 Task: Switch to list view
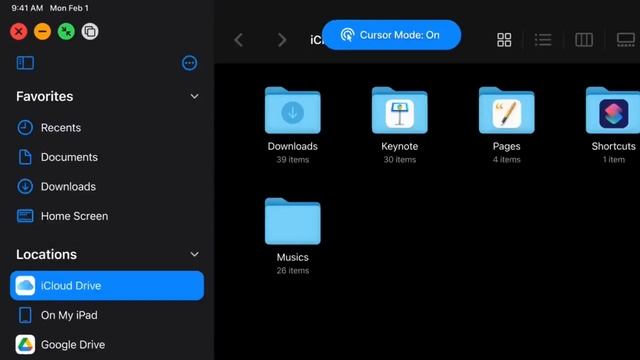pyautogui.click(x=543, y=40)
